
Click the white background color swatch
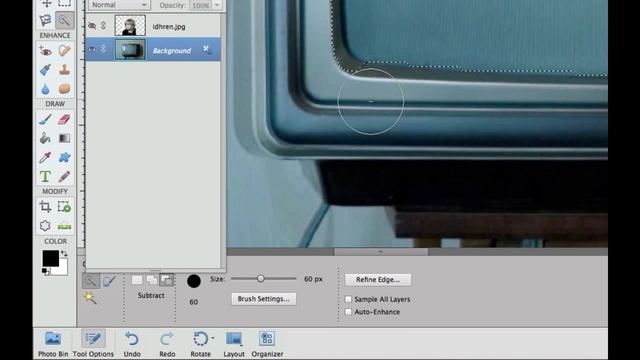click(62, 269)
